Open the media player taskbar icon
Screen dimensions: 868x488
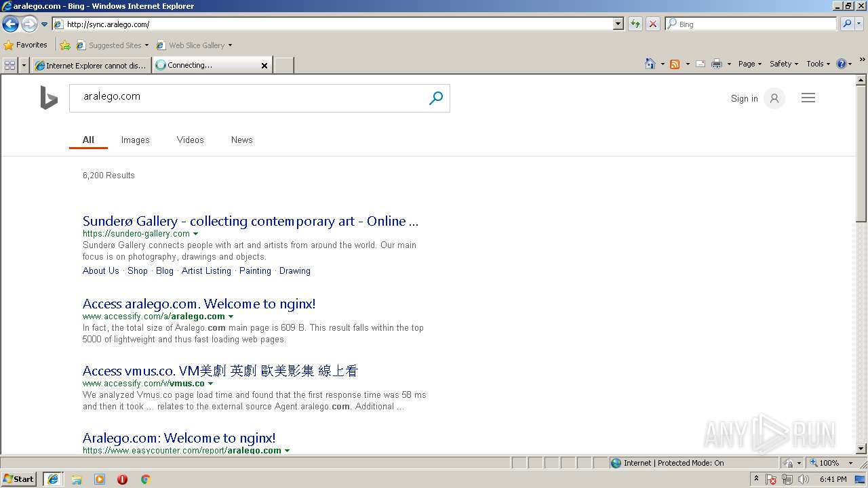100,479
